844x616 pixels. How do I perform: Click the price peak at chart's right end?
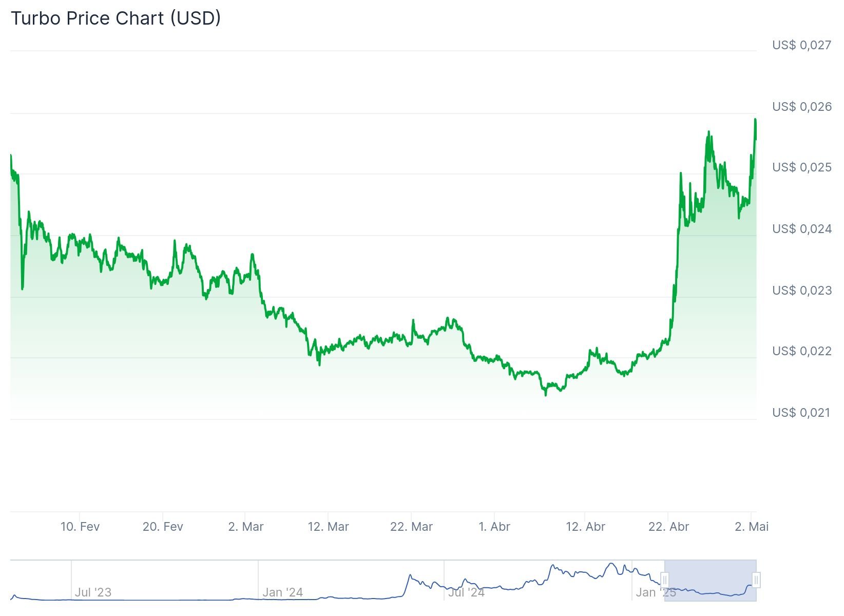[x=755, y=120]
